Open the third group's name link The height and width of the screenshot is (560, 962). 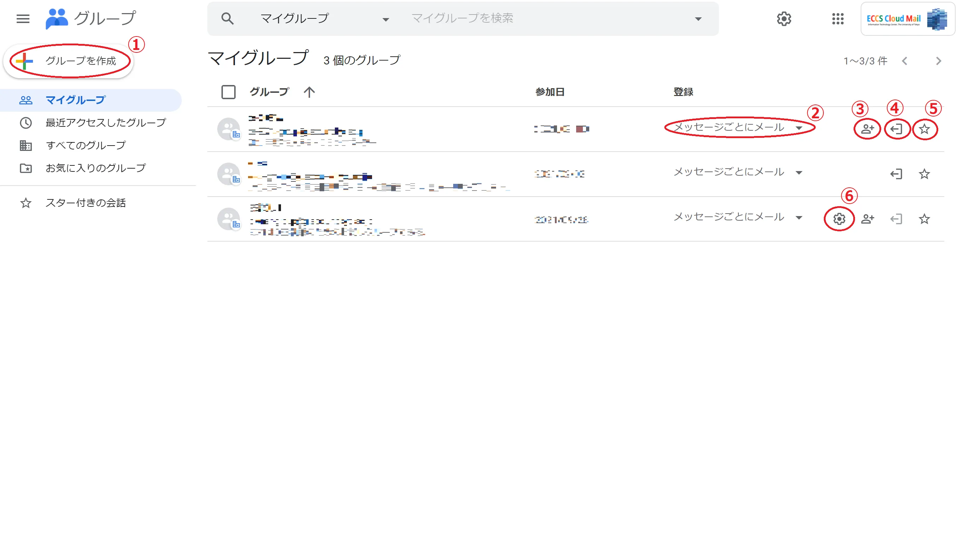tap(266, 208)
